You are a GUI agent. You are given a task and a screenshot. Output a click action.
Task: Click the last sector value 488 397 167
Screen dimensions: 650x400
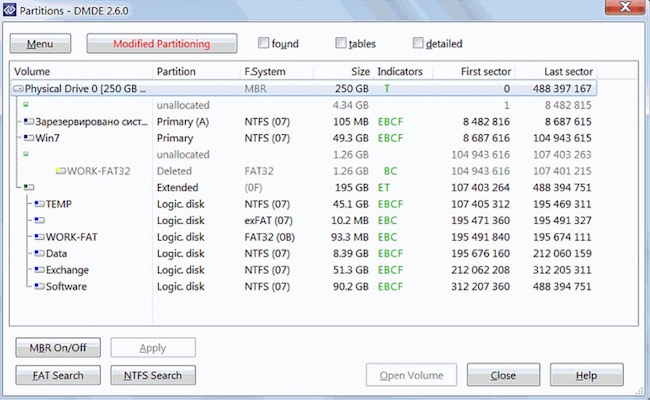562,89
